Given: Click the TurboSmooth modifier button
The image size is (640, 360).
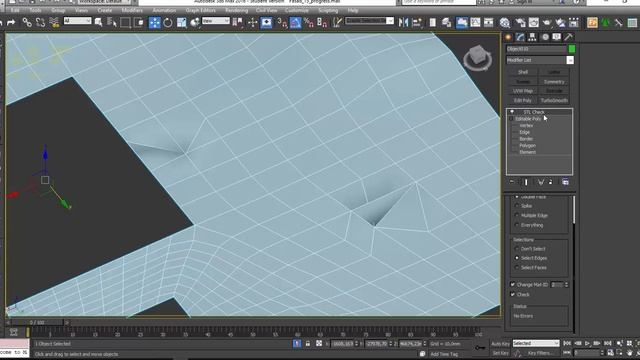Looking at the screenshot, I should [554, 100].
